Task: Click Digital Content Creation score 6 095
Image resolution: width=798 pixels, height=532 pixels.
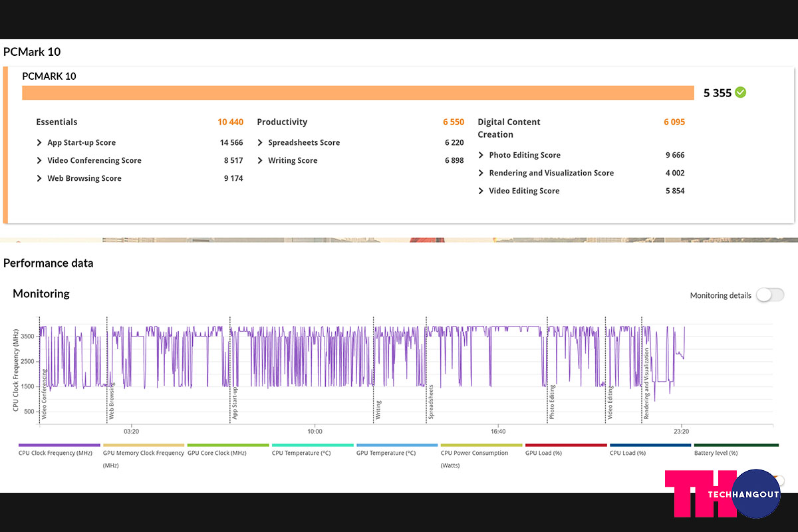Action: click(674, 122)
